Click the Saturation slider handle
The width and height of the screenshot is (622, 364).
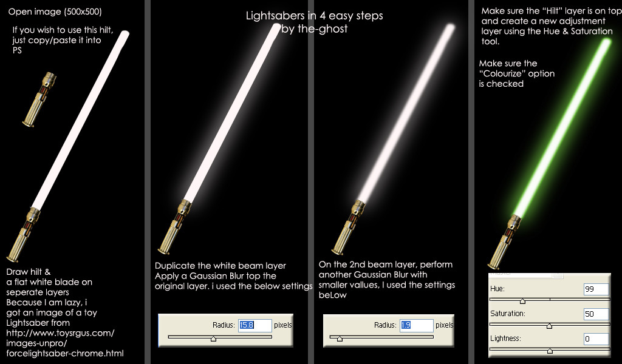[x=549, y=326]
